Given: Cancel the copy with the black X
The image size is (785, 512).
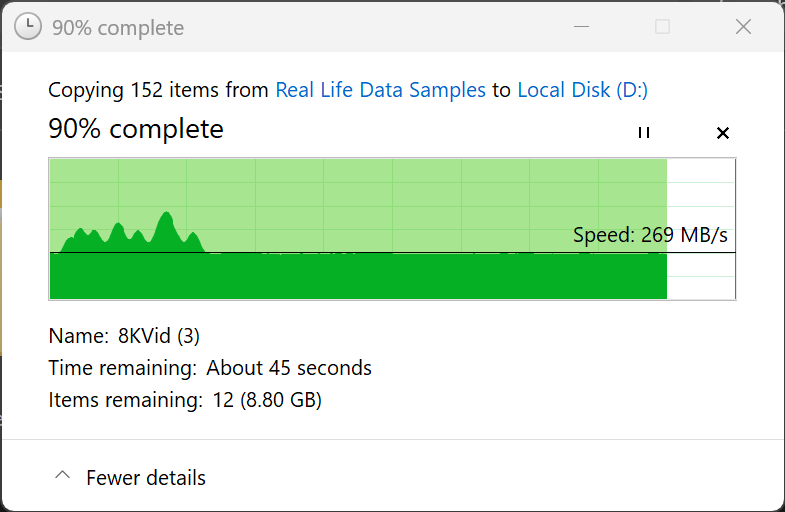Looking at the screenshot, I should [x=723, y=132].
